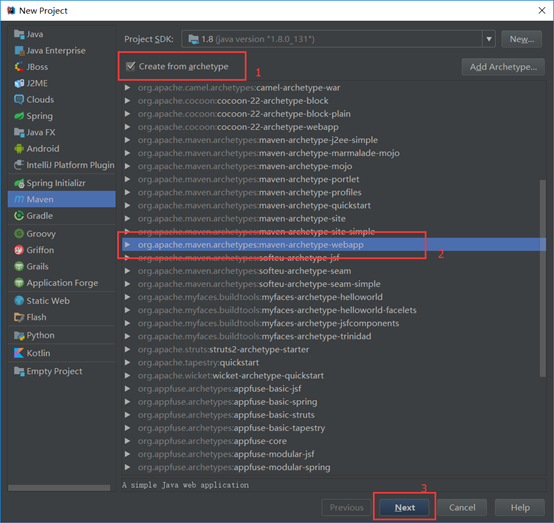This screenshot has width=554, height=523.
Task: Click the Static Web globe icon
Action: point(19,301)
